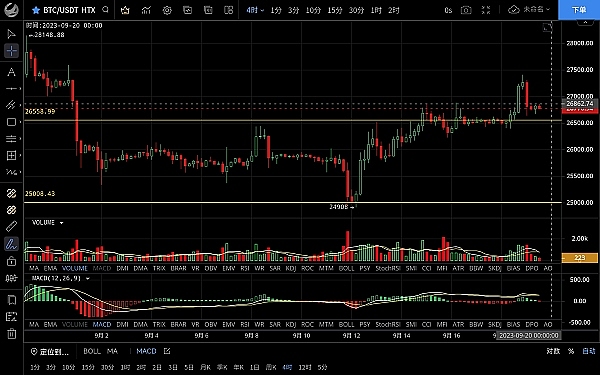600x375 pixels.
Task: Expand the 4时 interval dropdown
Action: (x=255, y=10)
